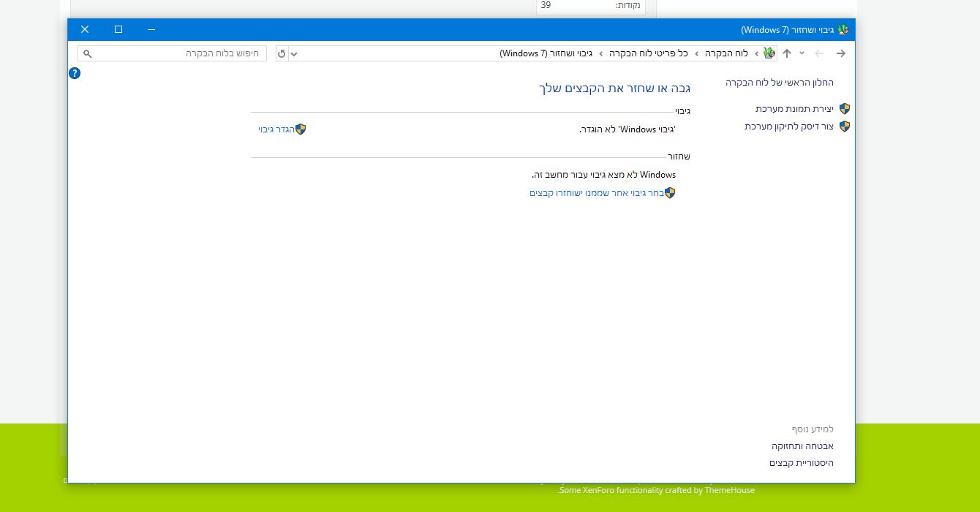Click the 'למידע נוסף' label
The image size is (980, 512).
tap(813, 429)
